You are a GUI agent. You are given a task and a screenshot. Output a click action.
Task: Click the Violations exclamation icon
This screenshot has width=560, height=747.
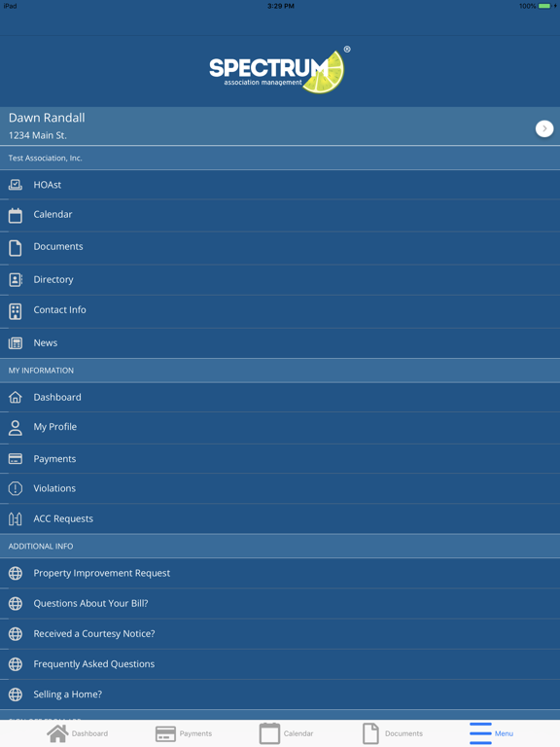[16, 488]
